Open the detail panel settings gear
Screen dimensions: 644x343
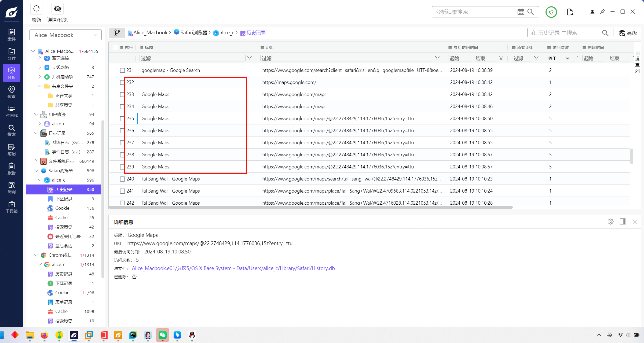(611, 222)
